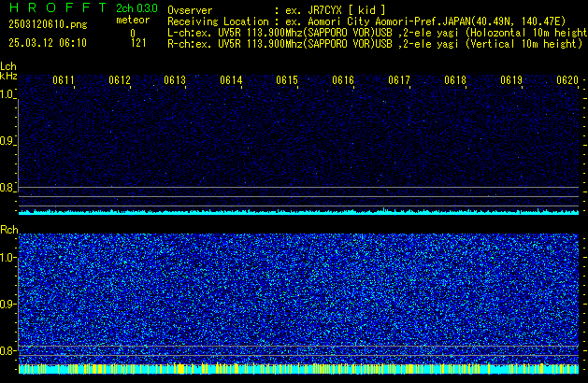Click the 0614 time marker
The image size is (588, 383).
click(x=231, y=80)
